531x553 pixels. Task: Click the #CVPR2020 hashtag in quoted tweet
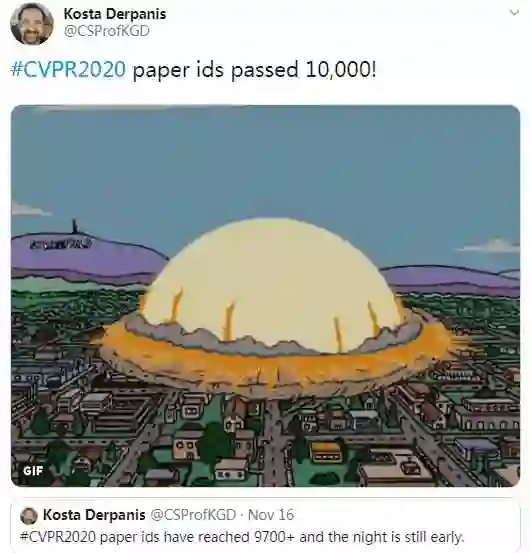click(58, 537)
